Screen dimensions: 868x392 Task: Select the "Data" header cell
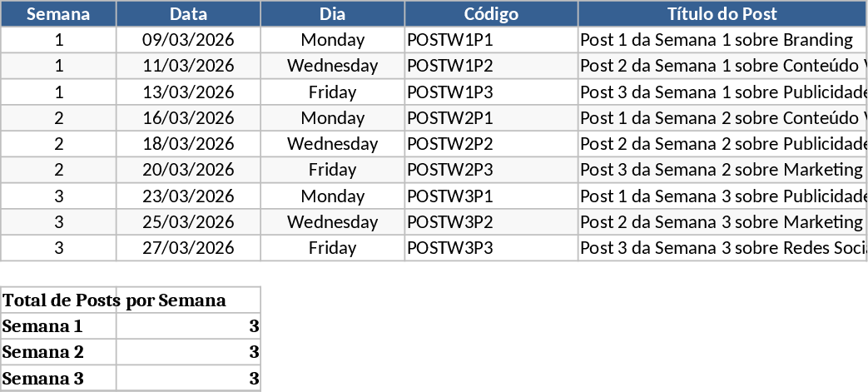pyautogui.click(x=188, y=14)
